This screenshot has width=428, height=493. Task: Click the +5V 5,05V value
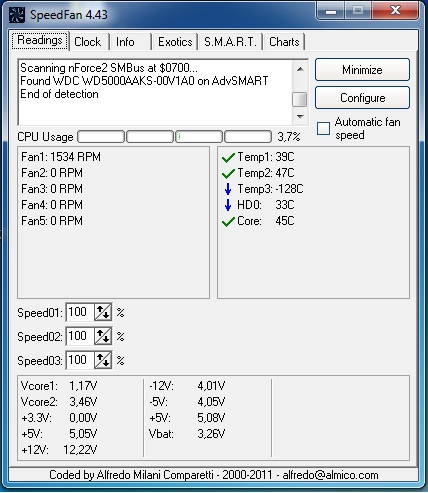point(83,434)
